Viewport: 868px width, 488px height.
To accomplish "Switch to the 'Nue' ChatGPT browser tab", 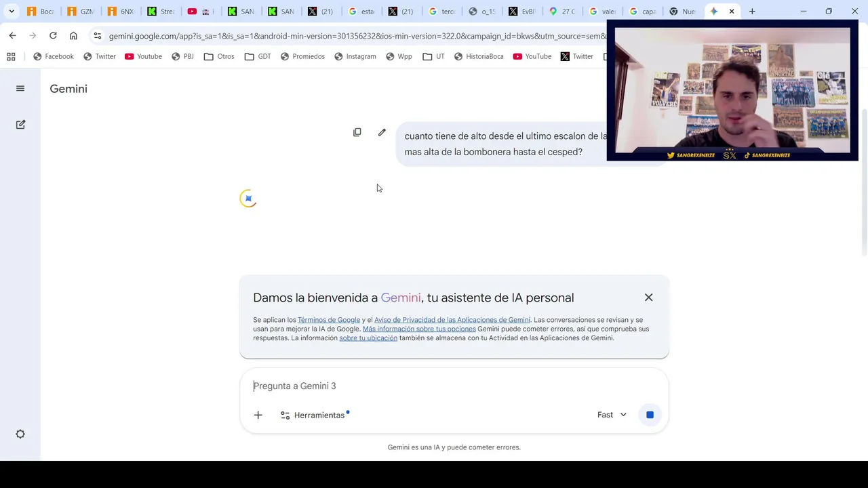I will click(682, 12).
